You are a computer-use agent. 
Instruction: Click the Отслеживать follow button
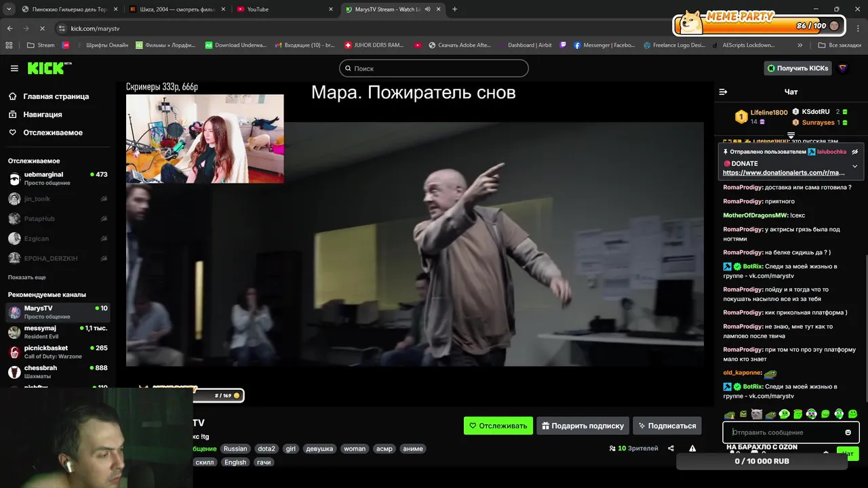[x=498, y=426]
